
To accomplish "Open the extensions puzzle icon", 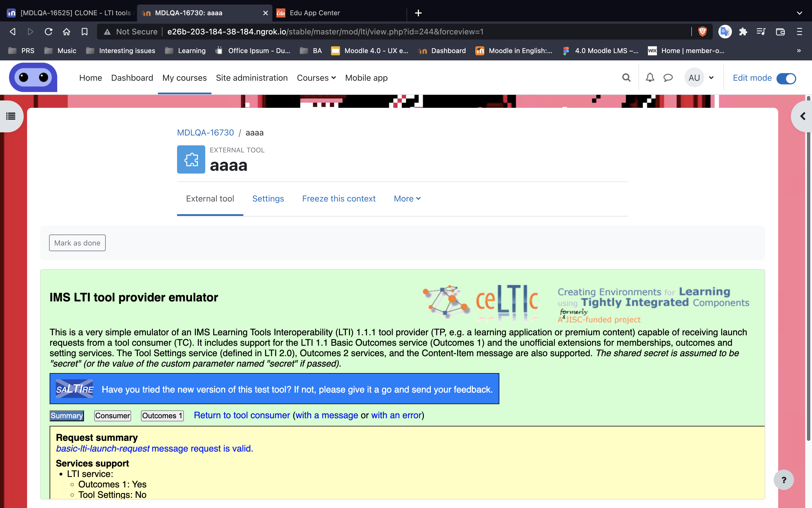I will pos(743,32).
